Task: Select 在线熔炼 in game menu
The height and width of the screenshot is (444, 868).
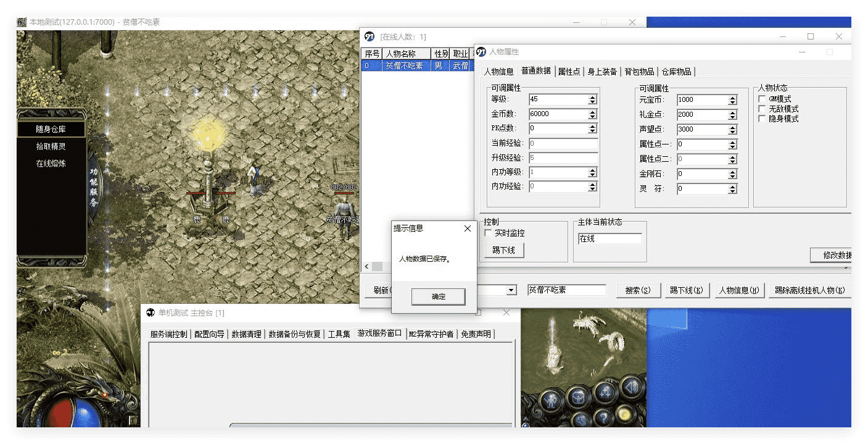Action: (x=51, y=164)
